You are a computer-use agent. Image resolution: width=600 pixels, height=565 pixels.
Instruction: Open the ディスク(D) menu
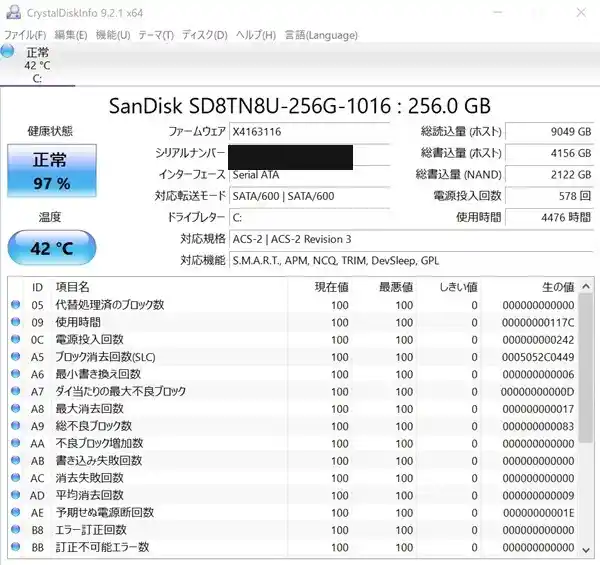(205, 35)
